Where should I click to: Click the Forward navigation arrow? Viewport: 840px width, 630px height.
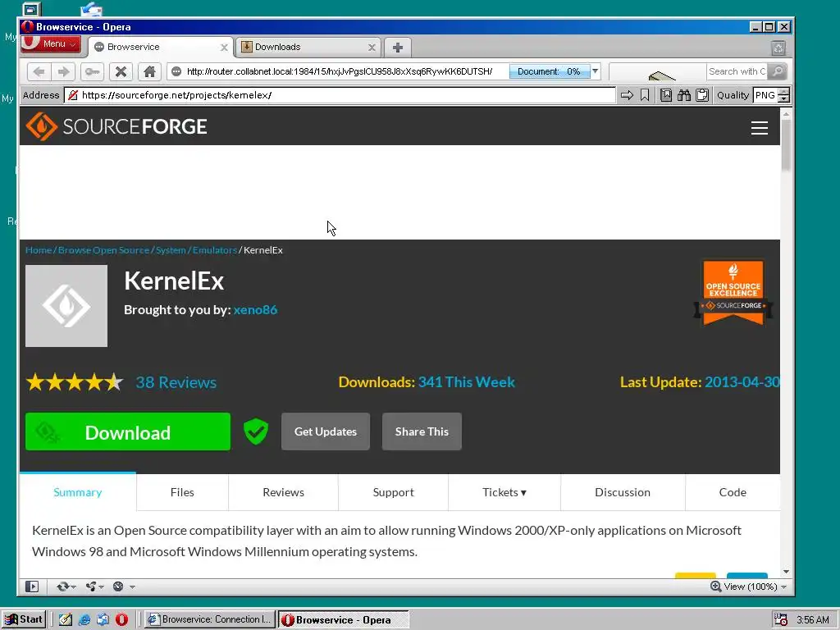pyautogui.click(x=63, y=71)
